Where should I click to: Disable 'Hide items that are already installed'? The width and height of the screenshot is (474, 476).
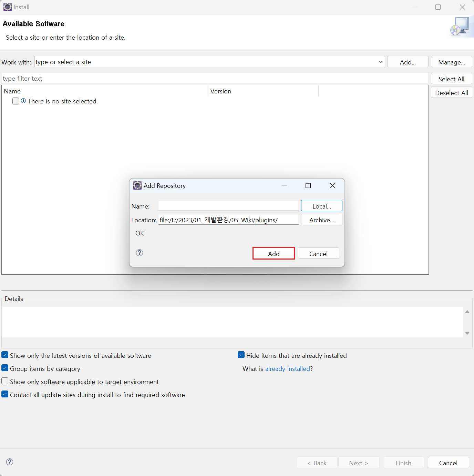[241, 355]
